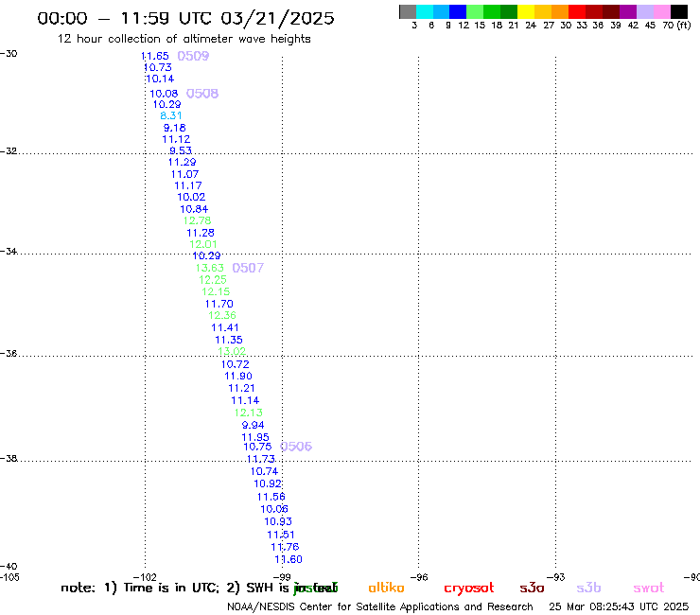
Task: Select the green value 12.01
Action: click(203, 244)
